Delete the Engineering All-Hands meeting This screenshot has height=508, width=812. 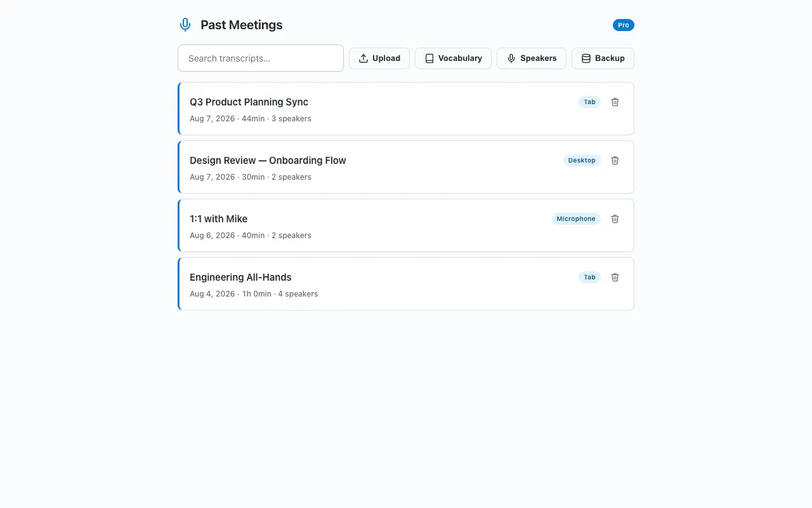click(x=615, y=277)
